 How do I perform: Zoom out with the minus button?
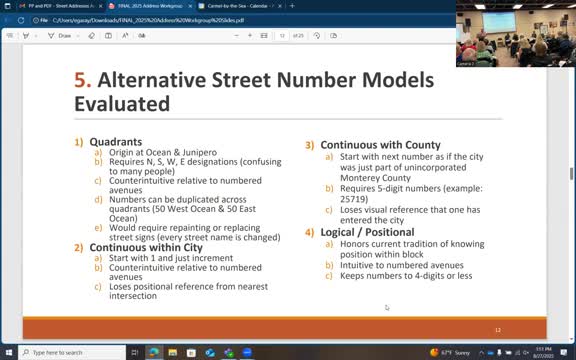pos(237,36)
